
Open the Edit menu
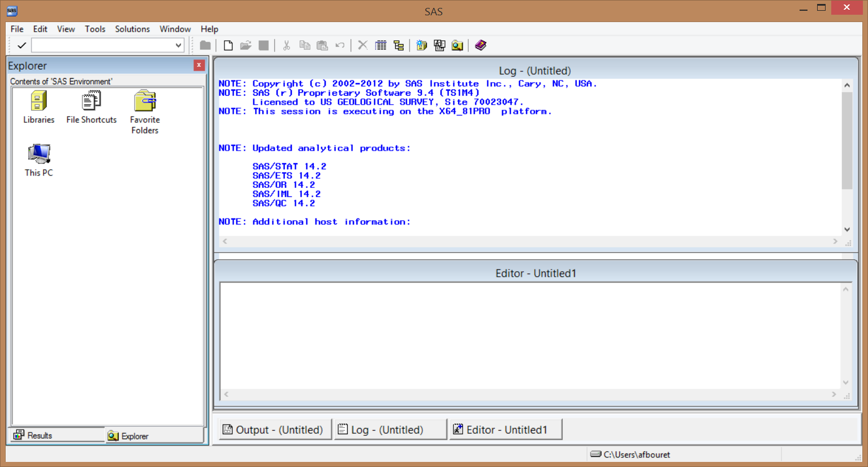point(40,29)
